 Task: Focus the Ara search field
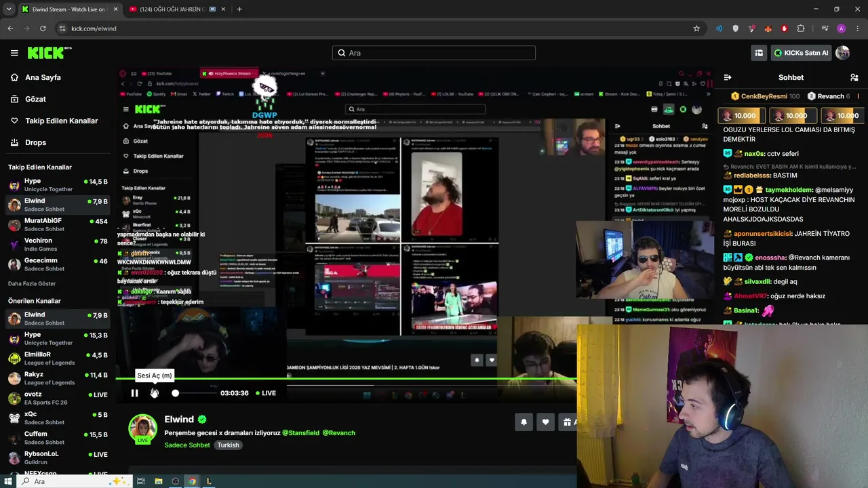434,53
